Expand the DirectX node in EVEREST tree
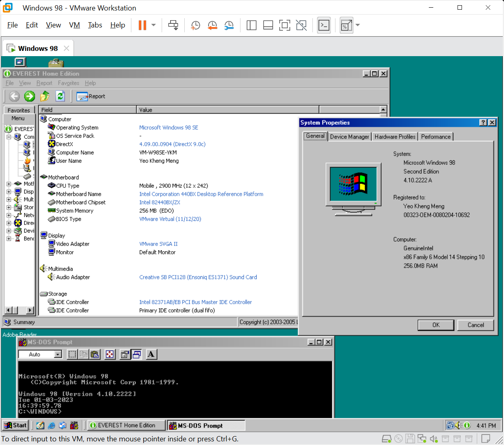The image size is (504, 445). pyautogui.click(x=9, y=223)
